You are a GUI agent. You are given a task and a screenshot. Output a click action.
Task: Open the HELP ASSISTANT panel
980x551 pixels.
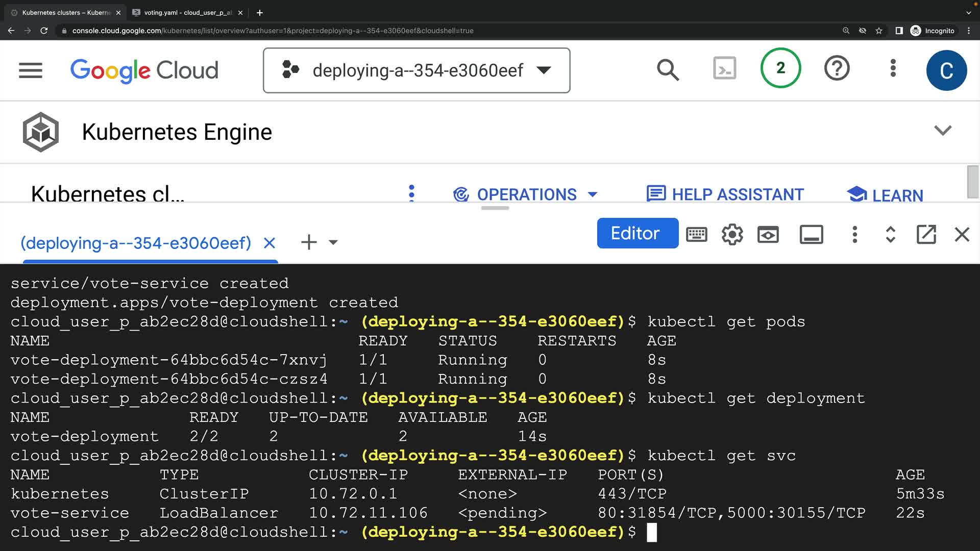pyautogui.click(x=725, y=194)
